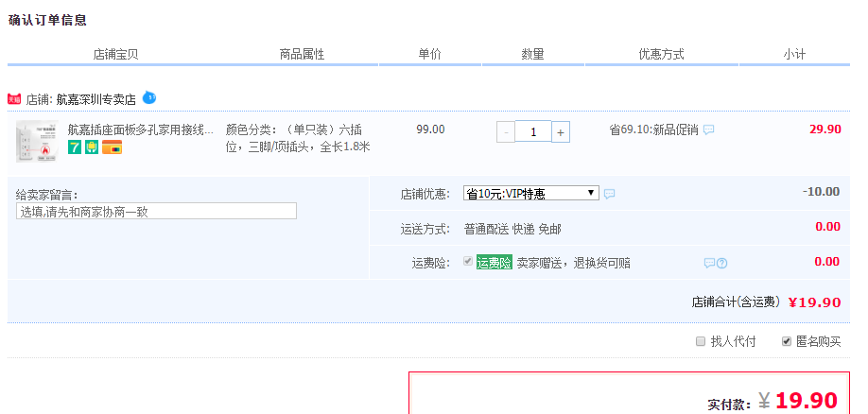Click the 单价 column header

point(429,54)
